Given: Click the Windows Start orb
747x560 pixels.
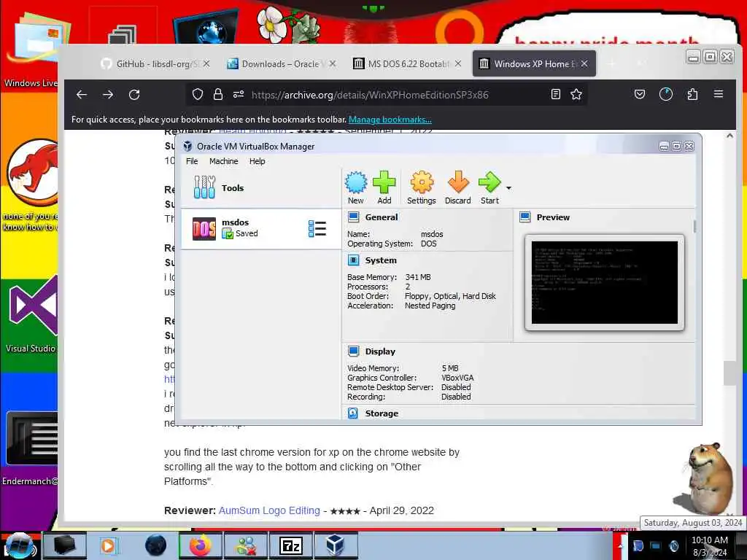Looking at the screenshot, I should click(x=19, y=545).
